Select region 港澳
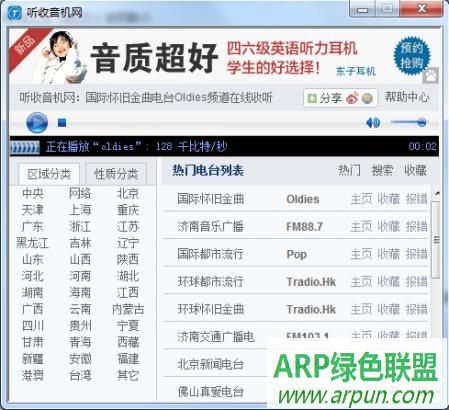The image size is (449, 410). coord(32,376)
